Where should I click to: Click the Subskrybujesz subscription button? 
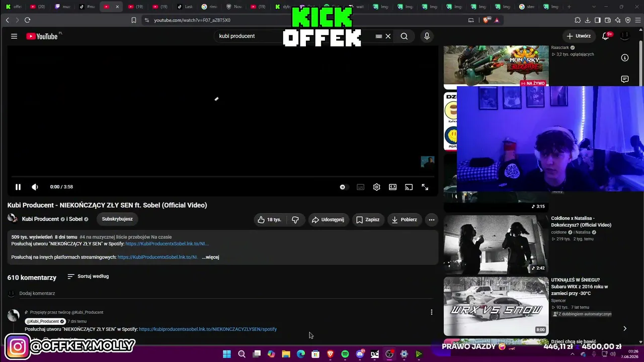(x=117, y=219)
